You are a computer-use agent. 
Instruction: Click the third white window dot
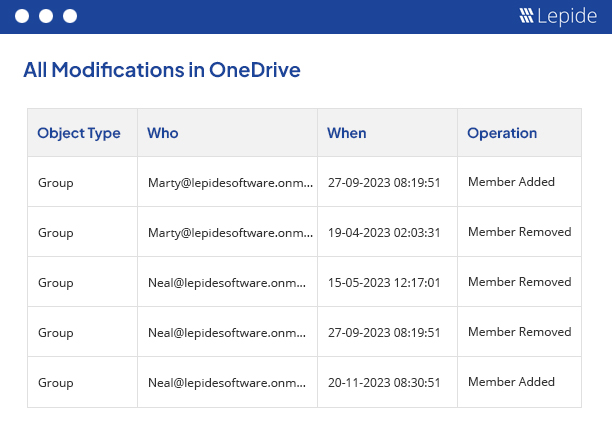point(70,16)
